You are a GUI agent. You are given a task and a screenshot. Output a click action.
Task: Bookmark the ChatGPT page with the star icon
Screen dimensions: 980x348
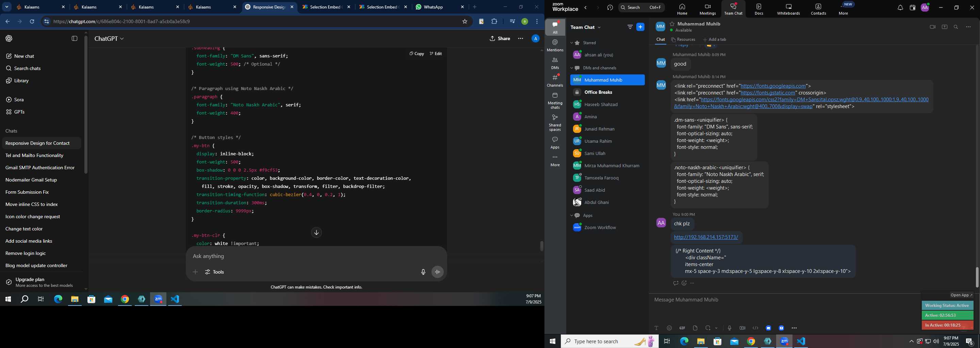[x=464, y=22]
